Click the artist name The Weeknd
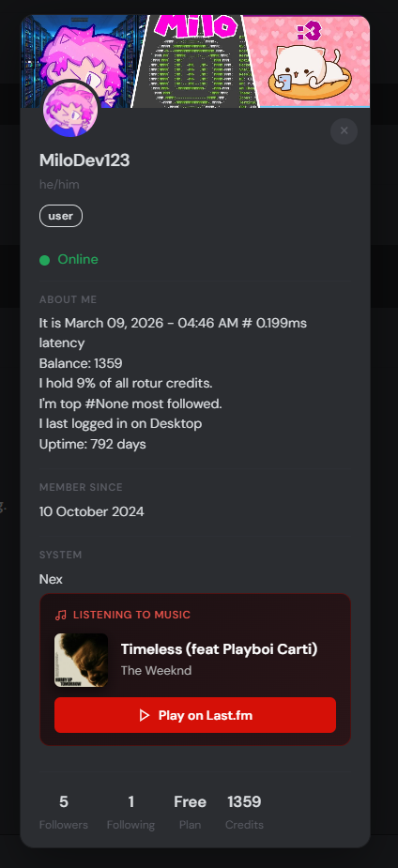 156,670
